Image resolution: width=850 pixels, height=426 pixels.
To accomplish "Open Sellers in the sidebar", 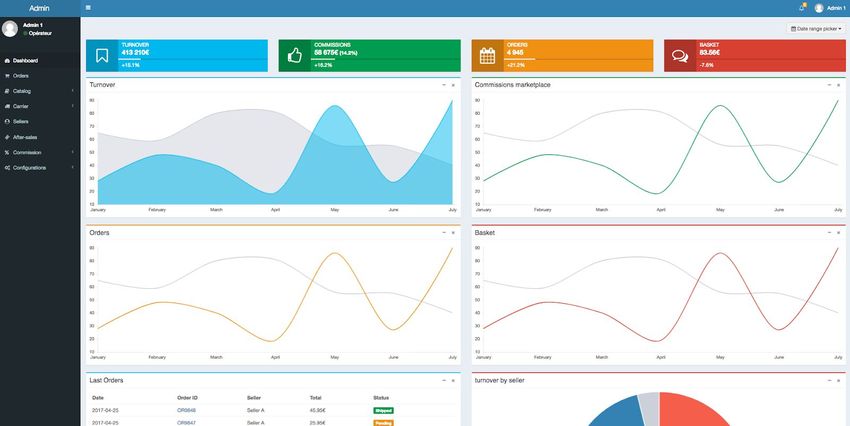I will (x=40, y=122).
